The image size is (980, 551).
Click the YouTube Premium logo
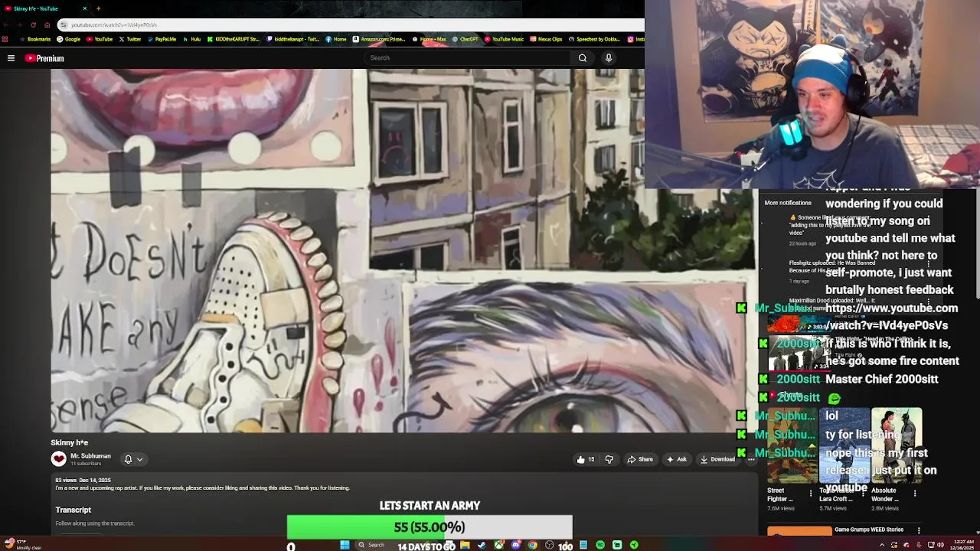click(44, 58)
